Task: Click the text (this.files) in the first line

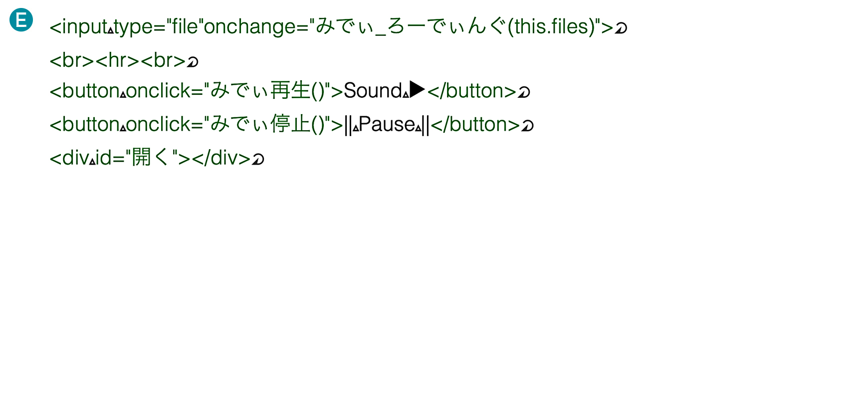Action: point(551,26)
